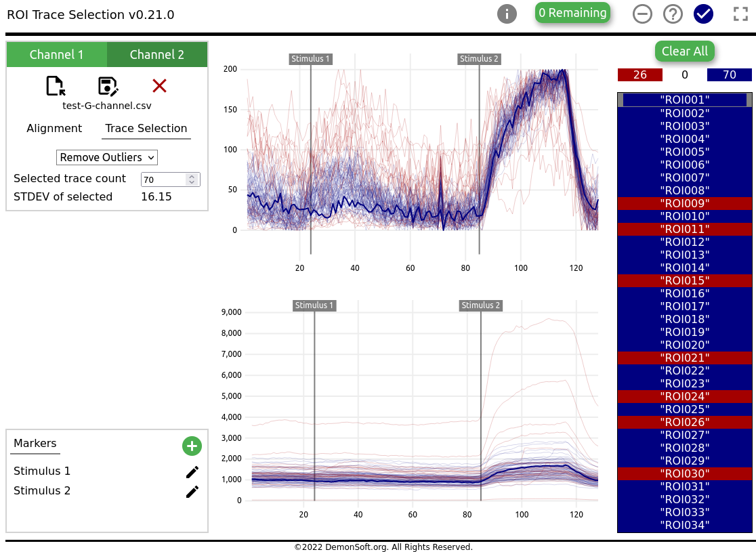Edit the Stimulus 1 marker

coord(192,472)
